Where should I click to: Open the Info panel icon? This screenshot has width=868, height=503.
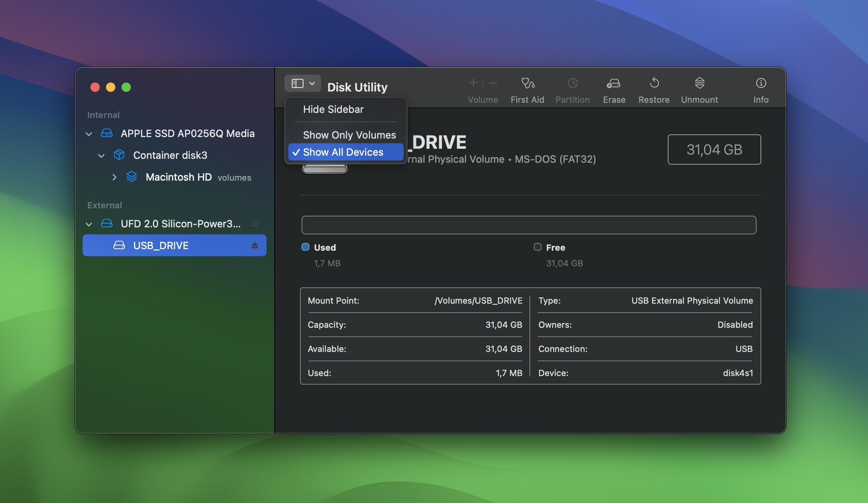point(761,83)
